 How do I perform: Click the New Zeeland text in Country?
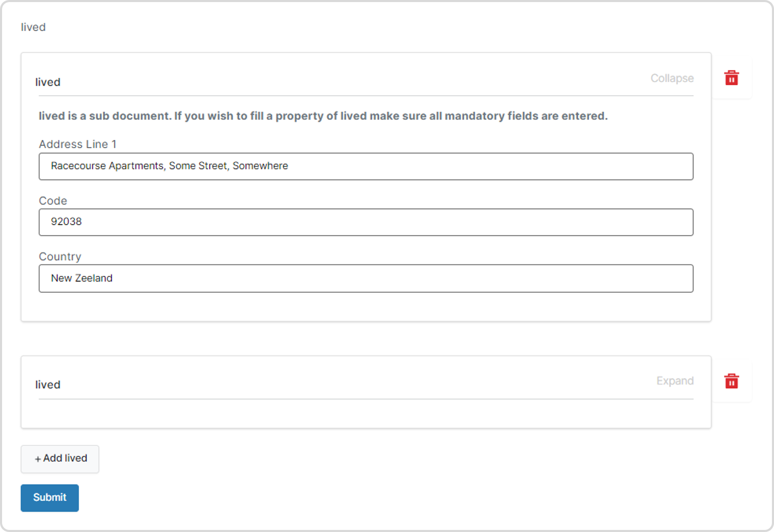82,278
